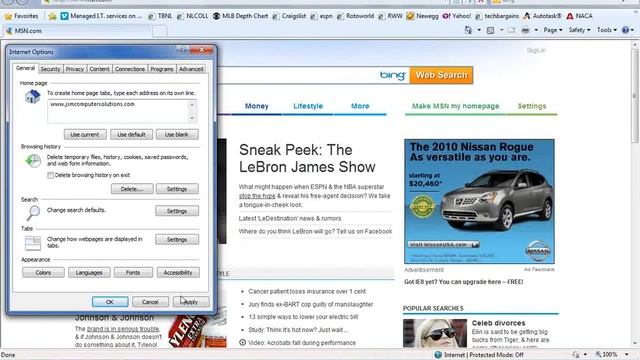
Task: Open the Yahoo! favorites bookmark
Action: click(457, 16)
